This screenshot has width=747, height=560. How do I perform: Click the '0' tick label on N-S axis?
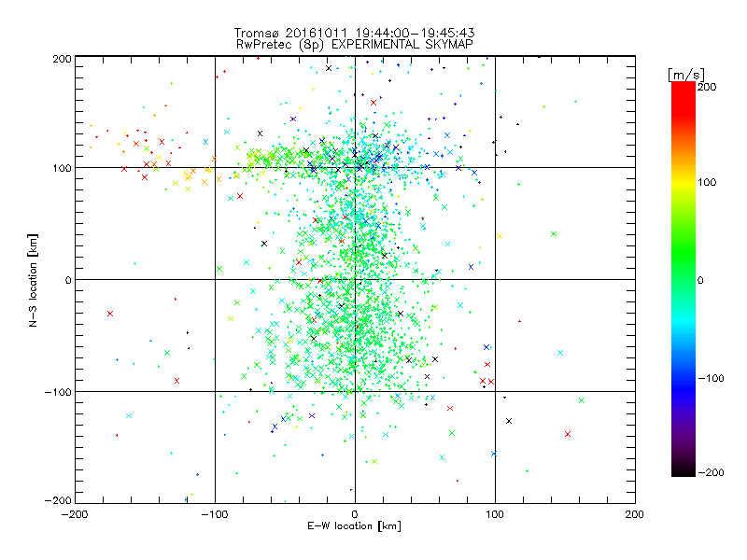[68, 280]
